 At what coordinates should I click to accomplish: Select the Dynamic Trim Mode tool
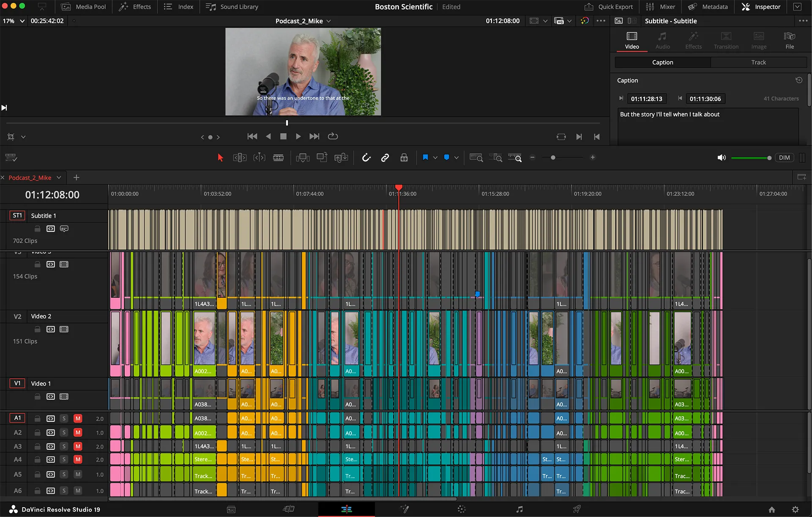[259, 158]
